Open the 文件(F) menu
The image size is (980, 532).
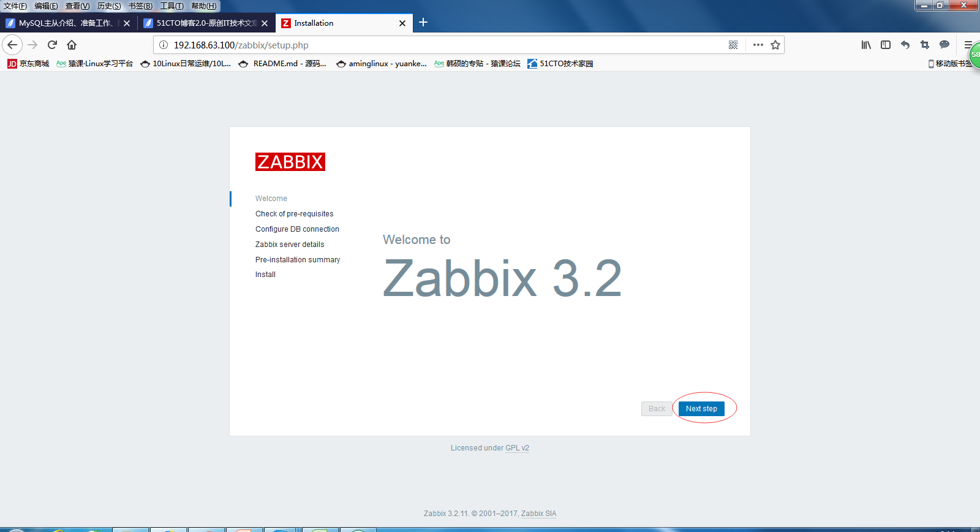pyautogui.click(x=15, y=6)
